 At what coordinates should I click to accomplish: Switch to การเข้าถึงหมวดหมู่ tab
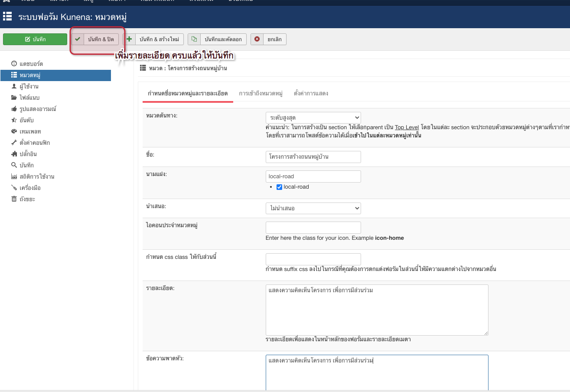point(261,94)
